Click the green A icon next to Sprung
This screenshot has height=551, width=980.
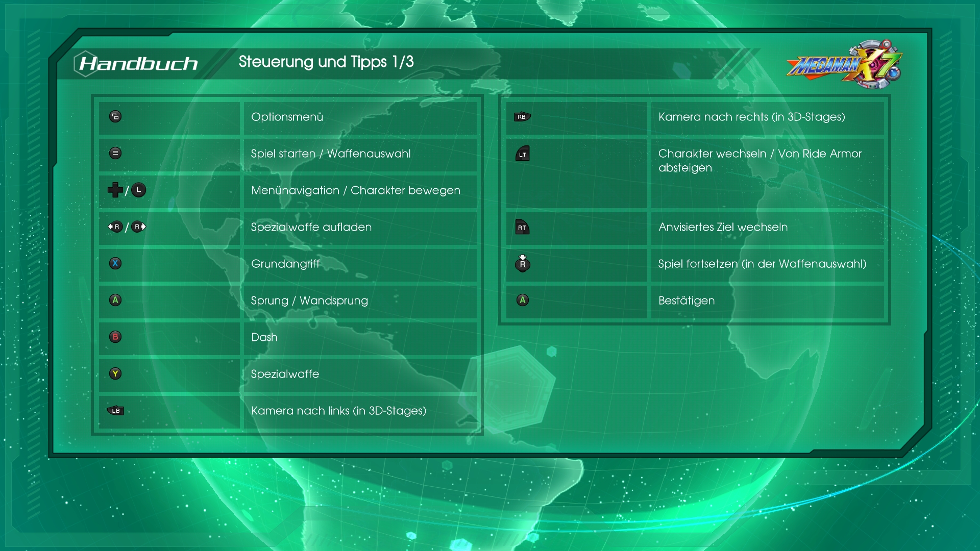coord(115,300)
